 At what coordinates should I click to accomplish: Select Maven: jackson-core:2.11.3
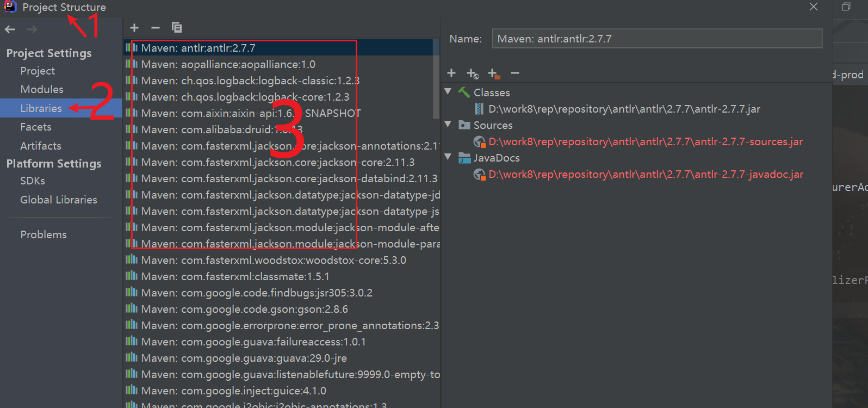(x=282, y=162)
